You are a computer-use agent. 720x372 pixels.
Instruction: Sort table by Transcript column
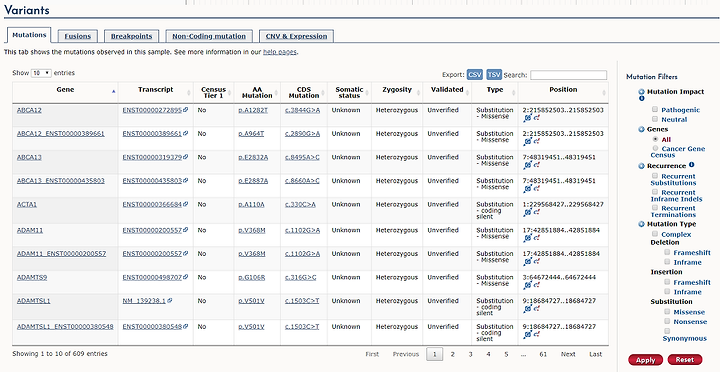156,92
